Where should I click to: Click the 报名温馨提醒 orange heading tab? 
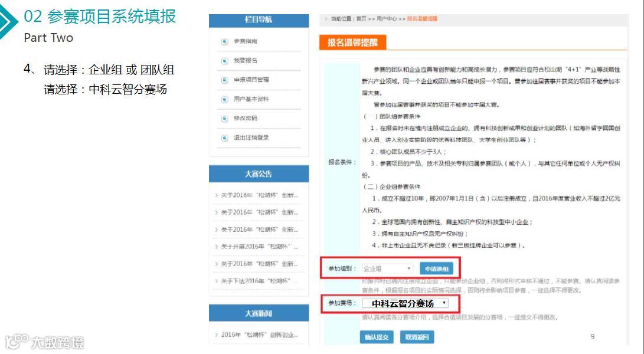coord(352,42)
